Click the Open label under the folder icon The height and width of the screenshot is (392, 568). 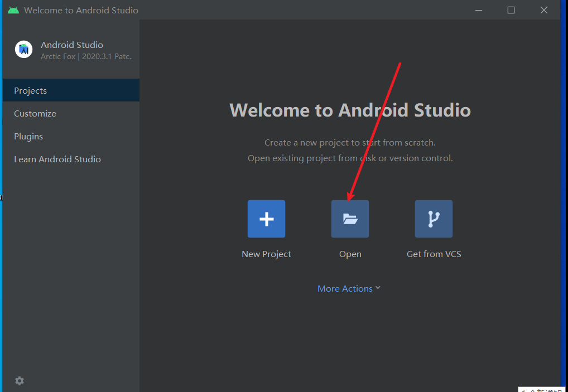350,254
